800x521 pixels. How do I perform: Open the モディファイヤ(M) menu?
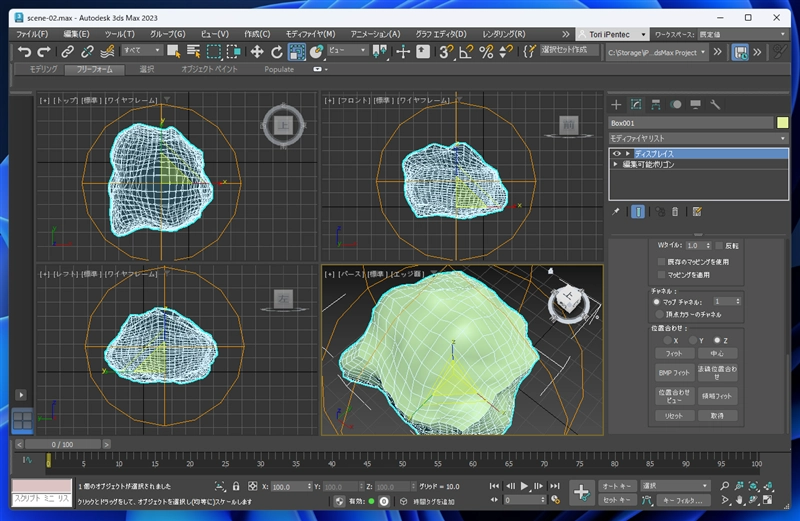point(310,34)
